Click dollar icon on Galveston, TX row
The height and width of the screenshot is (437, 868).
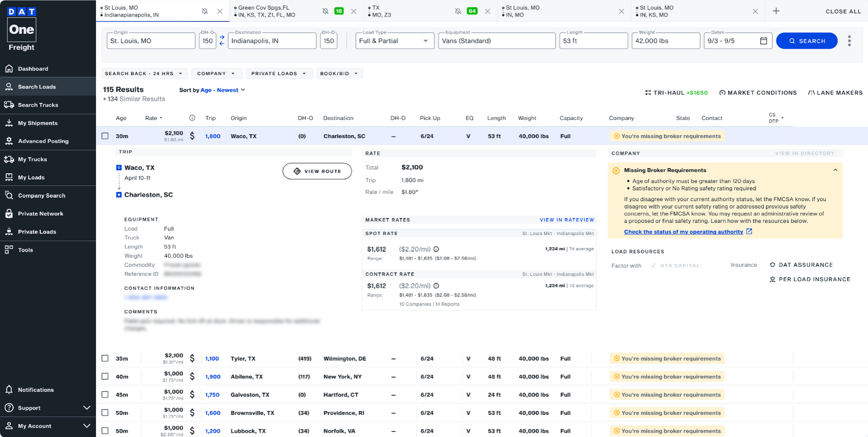pos(192,394)
